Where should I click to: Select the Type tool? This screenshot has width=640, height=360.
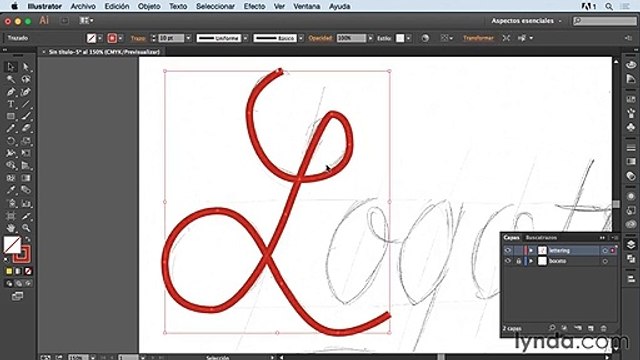[x=11, y=104]
